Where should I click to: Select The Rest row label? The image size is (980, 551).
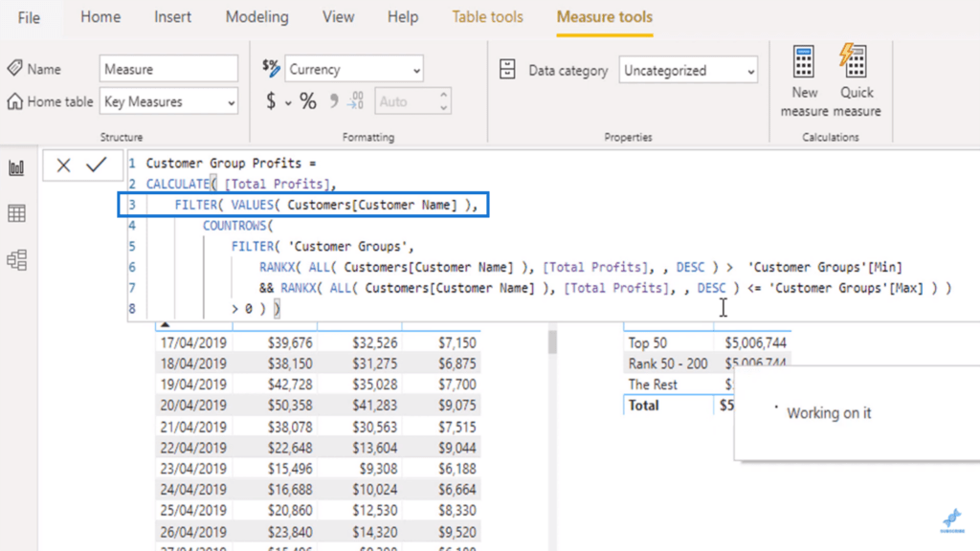[x=653, y=385]
